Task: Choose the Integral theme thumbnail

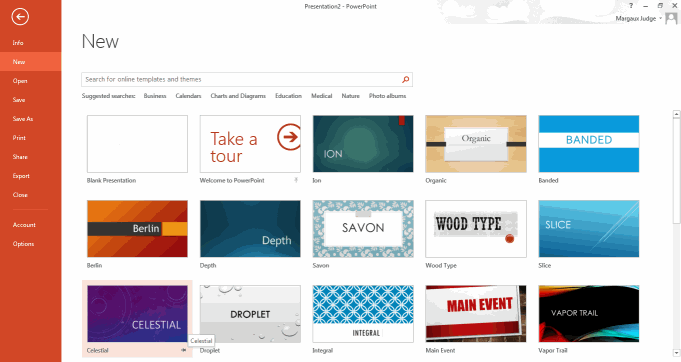Action: point(363,314)
